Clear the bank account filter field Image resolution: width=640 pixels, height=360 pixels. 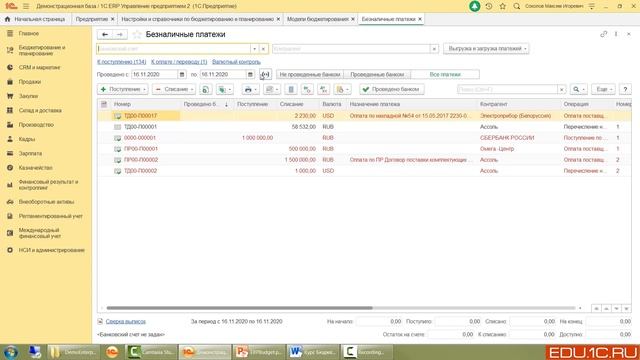tap(263, 49)
